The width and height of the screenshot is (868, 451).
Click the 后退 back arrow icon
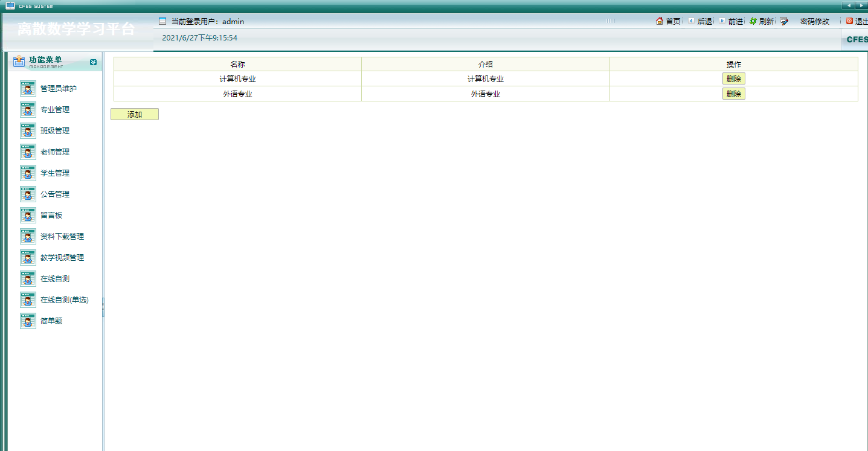[691, 21]
